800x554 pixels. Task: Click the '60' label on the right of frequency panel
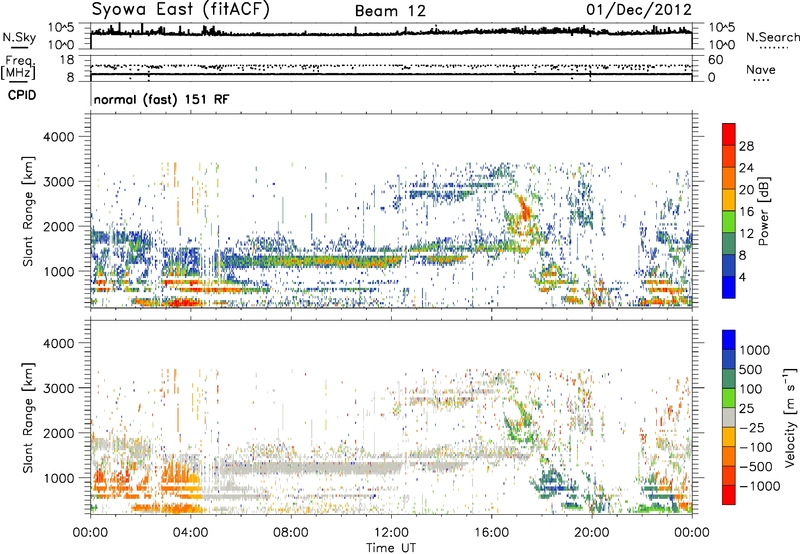coord(716,60)
